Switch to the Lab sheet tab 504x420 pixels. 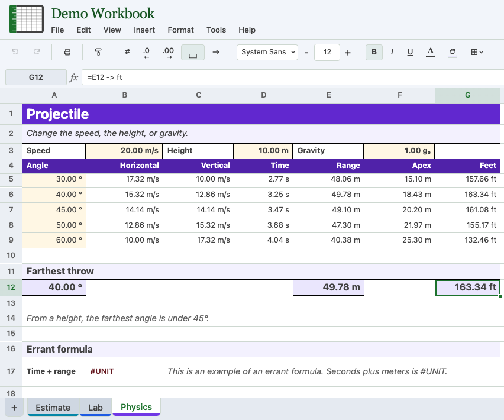[x=95, y=408]
